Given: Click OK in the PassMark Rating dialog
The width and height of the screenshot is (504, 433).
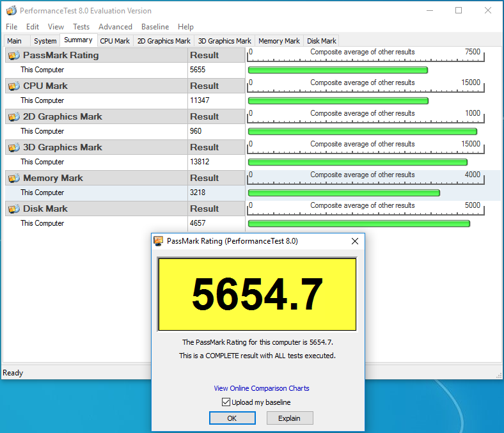Looking at the screenshot, I should pos(232,418).
